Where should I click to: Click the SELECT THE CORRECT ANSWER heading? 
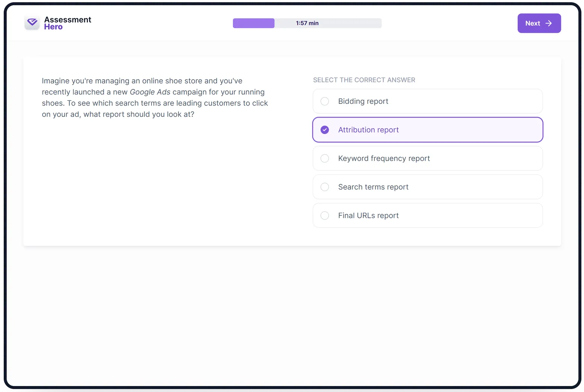[364, 80]
